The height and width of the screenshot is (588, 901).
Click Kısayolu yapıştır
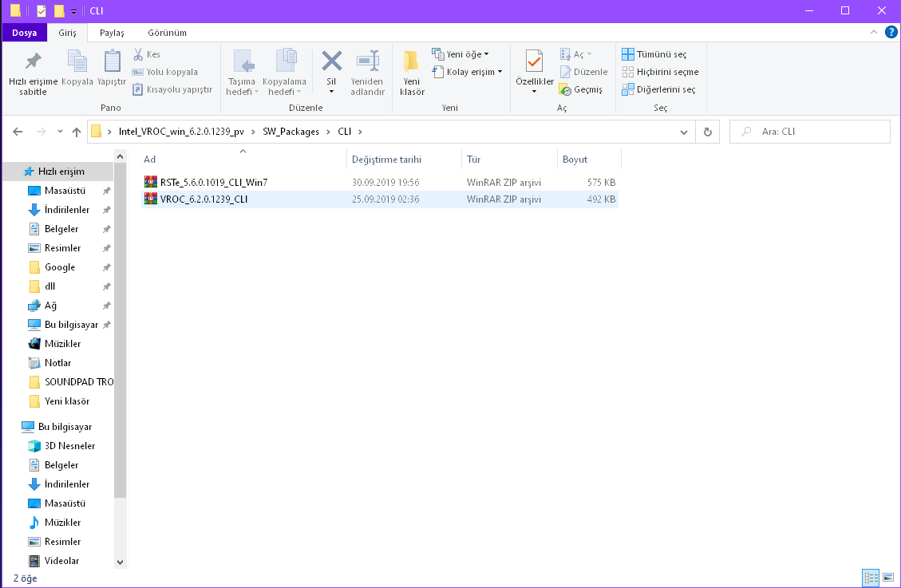tap(173, 89)
